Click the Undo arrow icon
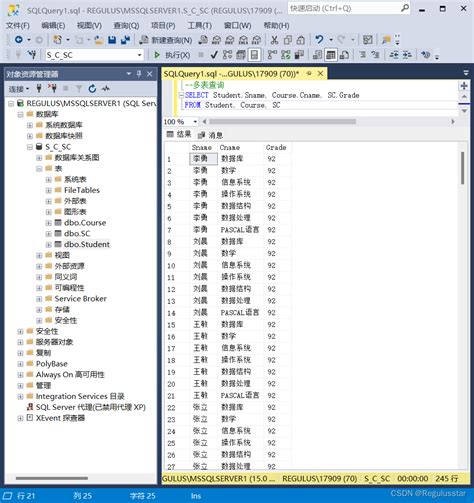 (319, 40)
